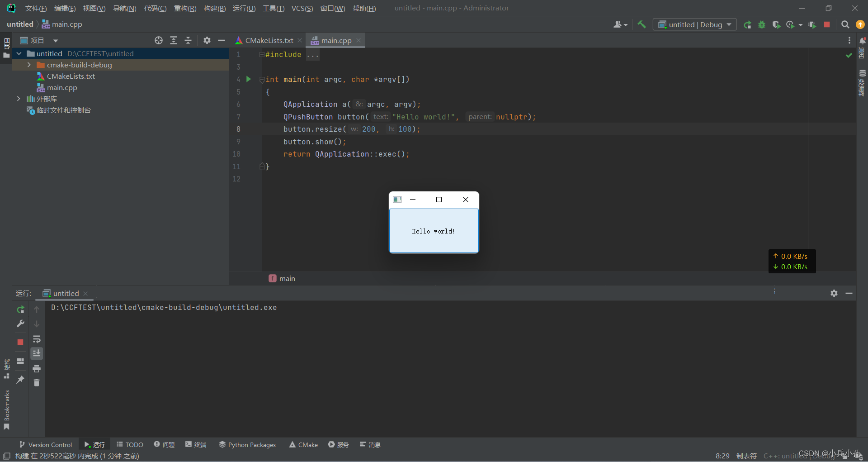Screen dimensions: 868x462
Task: Click the green inspection checkmark
Action: pyautogui.click(x=849, y=55)
